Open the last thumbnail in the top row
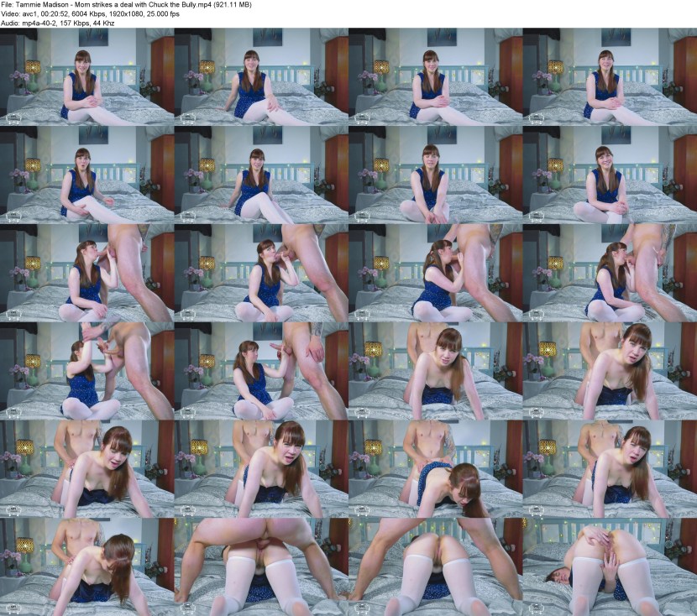Image resolution: width=697 pixels, height=616 pixels. [609, 76]
